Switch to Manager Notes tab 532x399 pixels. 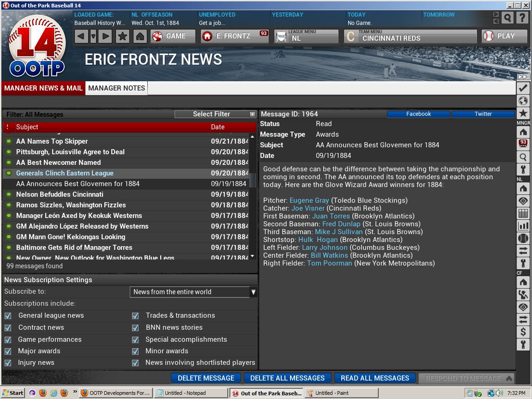point(116,88)
